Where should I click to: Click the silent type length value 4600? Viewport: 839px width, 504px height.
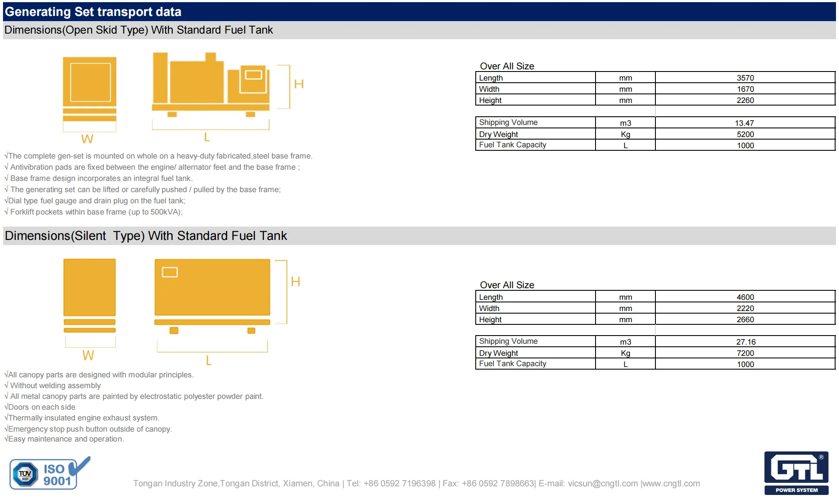pyautogui.click(x=745, y=297)
